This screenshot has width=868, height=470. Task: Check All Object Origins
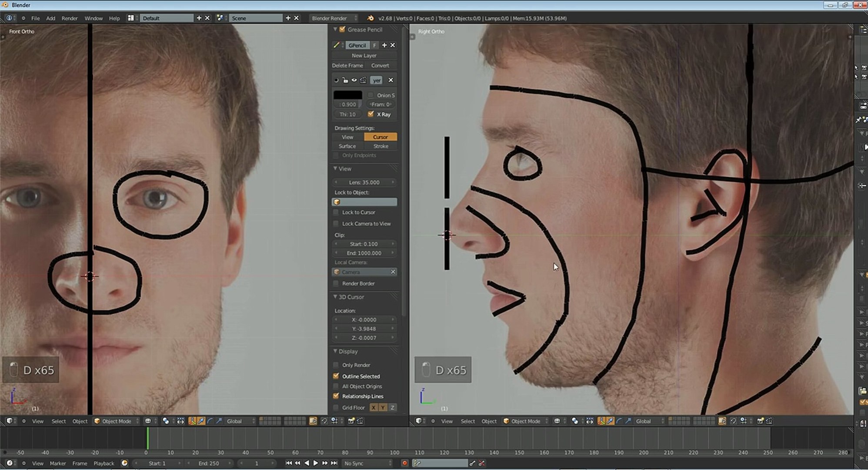point(336,386)
